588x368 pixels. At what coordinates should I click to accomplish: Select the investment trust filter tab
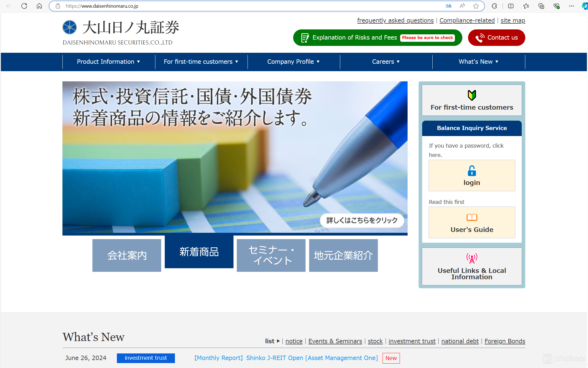tap(411, 341)
